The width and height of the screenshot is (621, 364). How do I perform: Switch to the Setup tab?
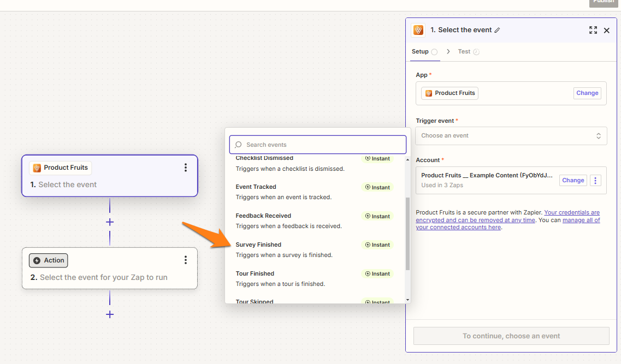click(420, 52)
